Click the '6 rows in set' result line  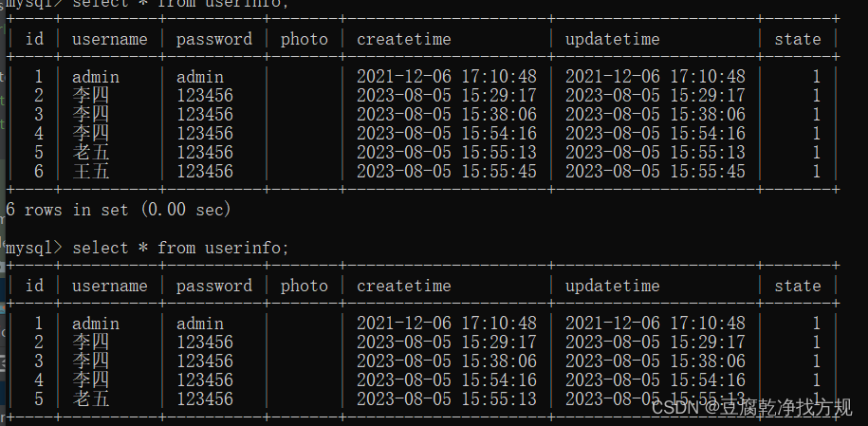pos(118,210)
